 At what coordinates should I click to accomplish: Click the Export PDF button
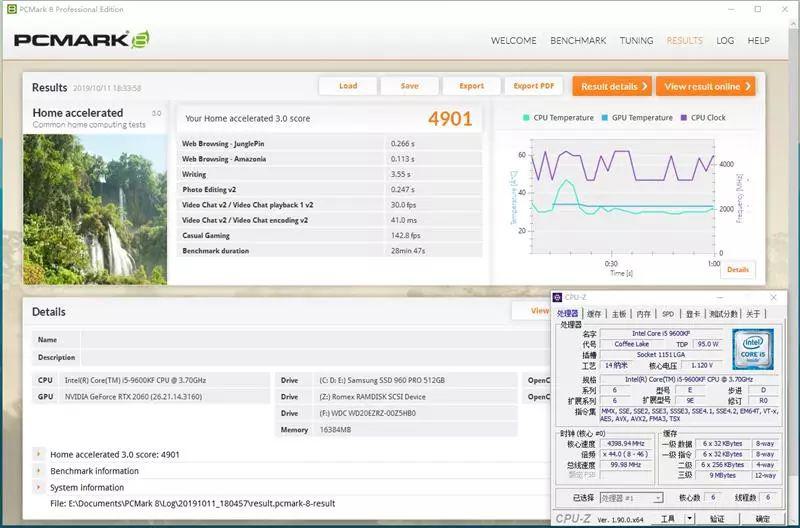coord(534,86)
